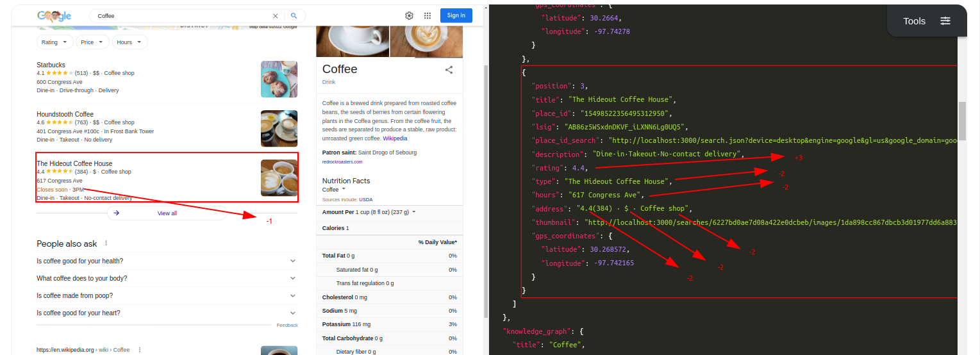The width and height of the screenshot is (980, 355).
Task: Open the Tools panel button
Action: (x=927, y=21)
